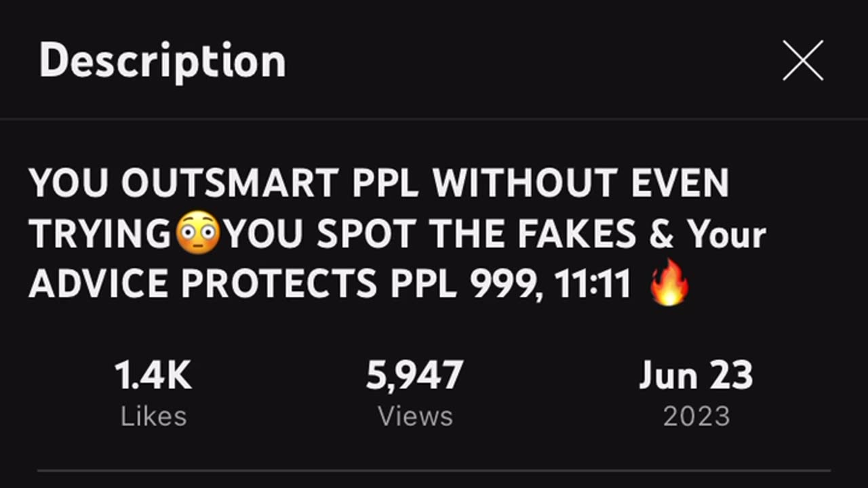Image resolution: width=868 pixels, height=488 pixels.
Task: Tap the Likes label
Action: 153,416
